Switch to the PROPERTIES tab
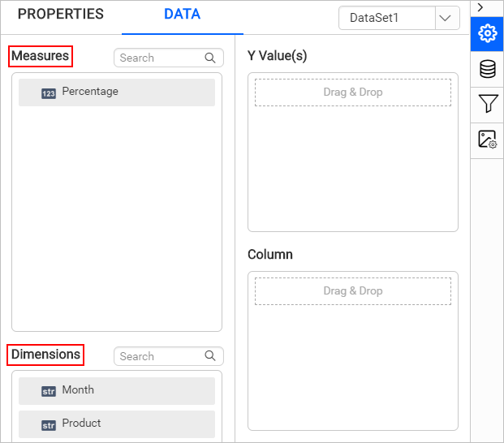Image resolution: width=504 pixels, height=443 pixels. pyautogui.click(x=61, y=15)
